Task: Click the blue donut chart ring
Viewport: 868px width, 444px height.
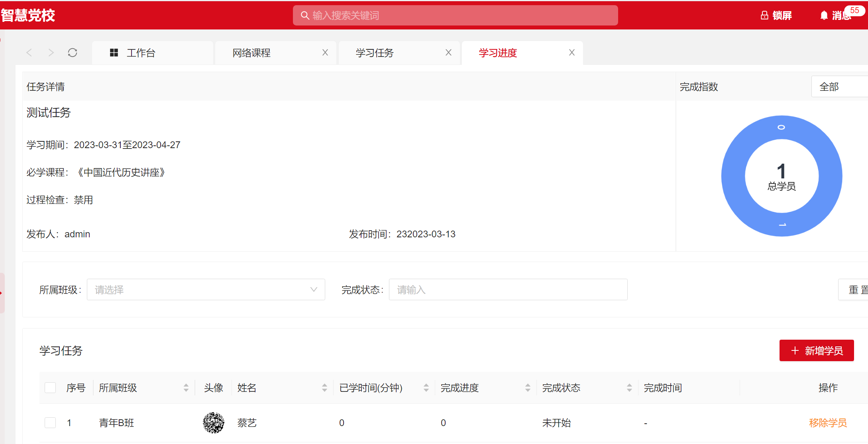Action: pos(732,176)
